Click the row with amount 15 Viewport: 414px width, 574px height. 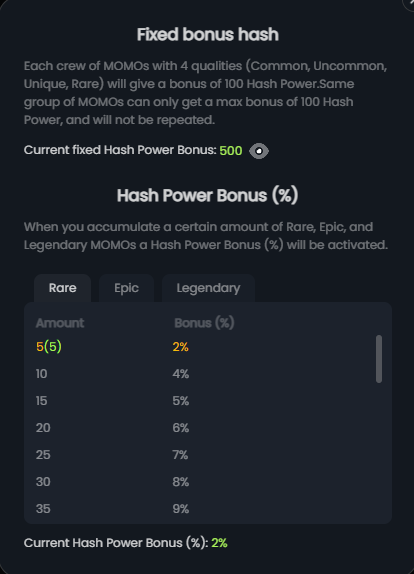click(203, 401)
